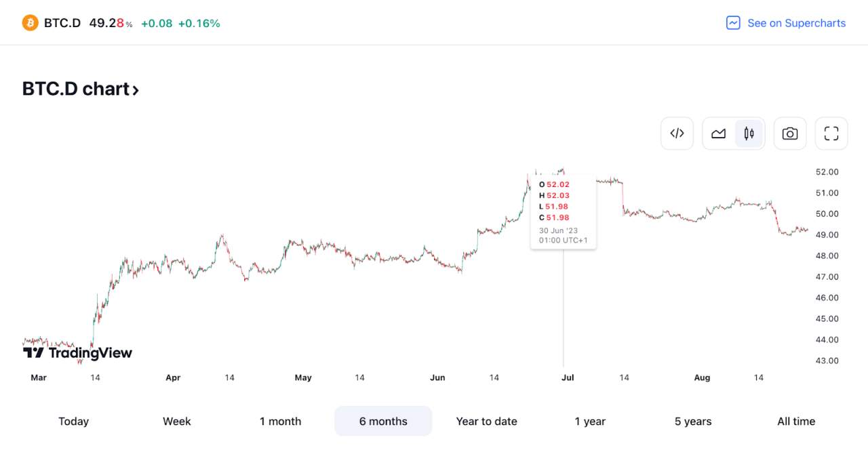Take a chart snapshot with the camera icon
This screenshot has width=868, height=452.
[x=790, y=133]
